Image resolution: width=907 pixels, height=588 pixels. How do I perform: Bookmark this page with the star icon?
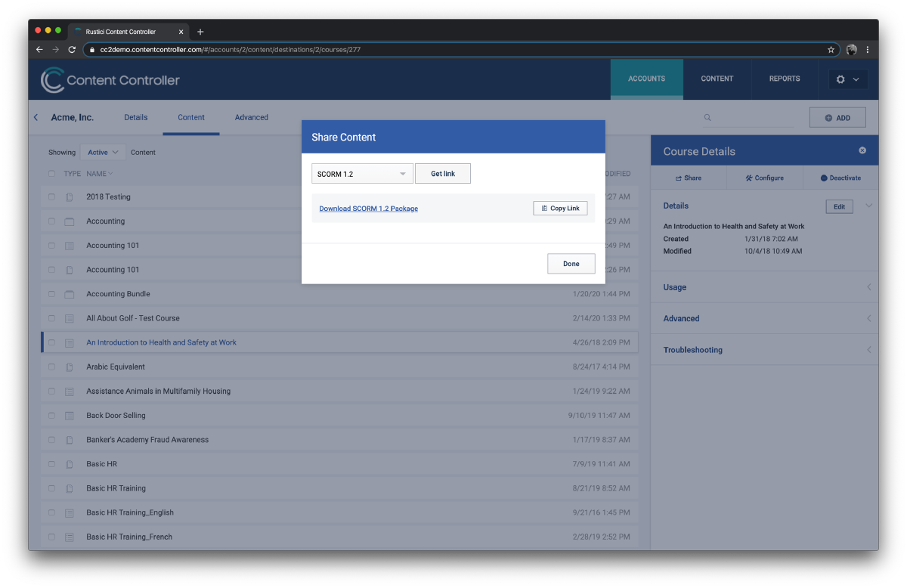tap(831, 50)
